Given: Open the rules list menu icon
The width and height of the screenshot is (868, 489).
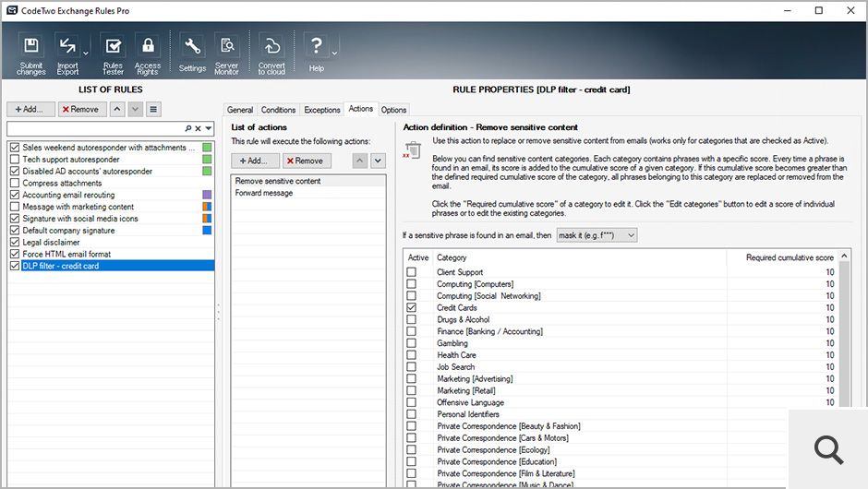Looking at the screenshot, I should pos(153,109).
